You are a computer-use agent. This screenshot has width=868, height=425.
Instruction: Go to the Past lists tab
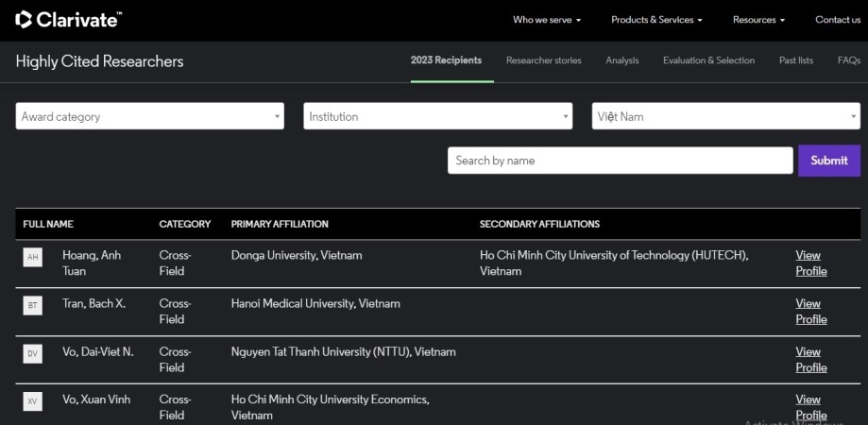(796, 60)
